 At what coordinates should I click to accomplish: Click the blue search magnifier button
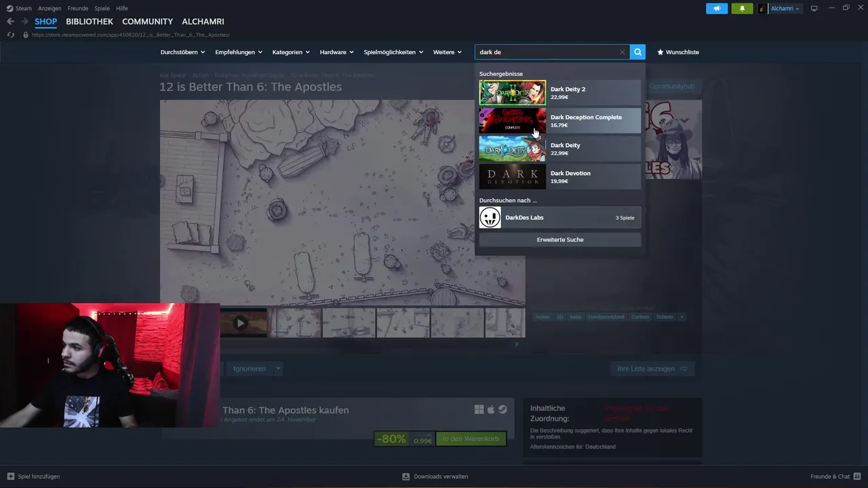coord(637,52)
